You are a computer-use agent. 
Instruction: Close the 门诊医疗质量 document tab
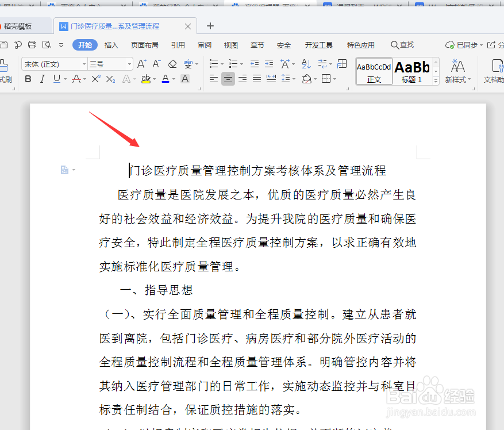[188, 26]
